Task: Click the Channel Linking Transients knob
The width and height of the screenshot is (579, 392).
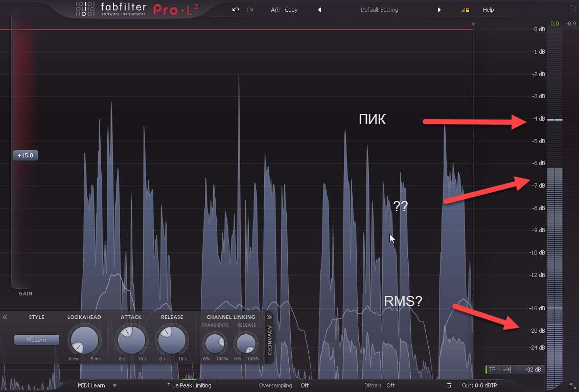Action: tap(215, 343)
